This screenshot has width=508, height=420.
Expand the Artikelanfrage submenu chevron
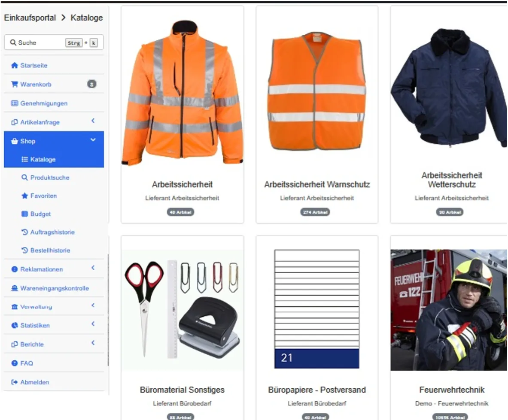93,121
